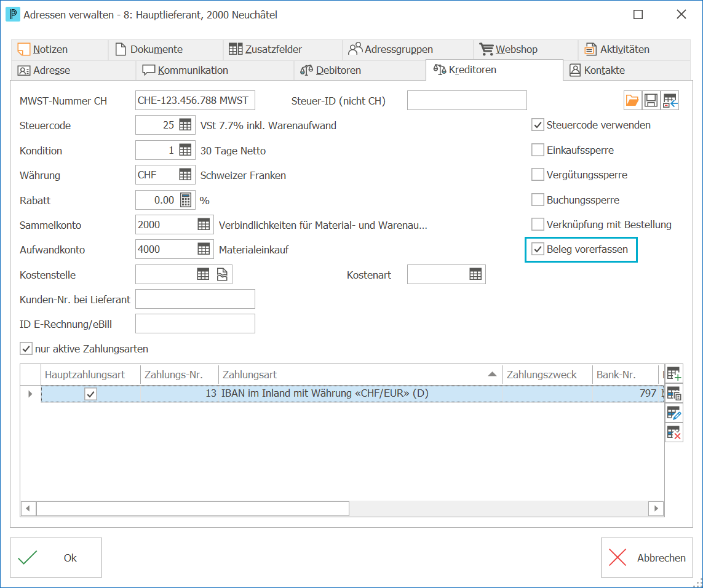Open the Kostenart lookup table icon
The height and width of the screenshot is (588, 703).
pyautogui.click(x=475, y=274)
